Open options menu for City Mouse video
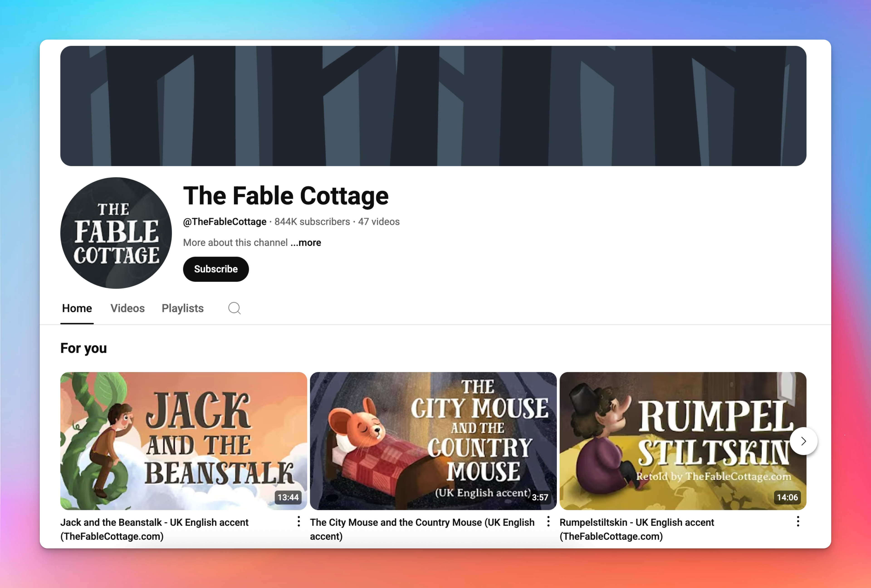 click(548, 521)
